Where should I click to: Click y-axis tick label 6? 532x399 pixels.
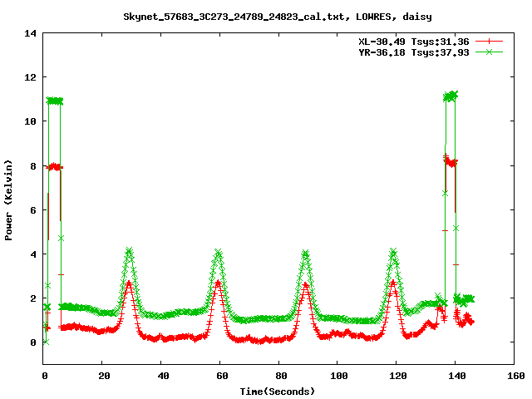point(33,210)
